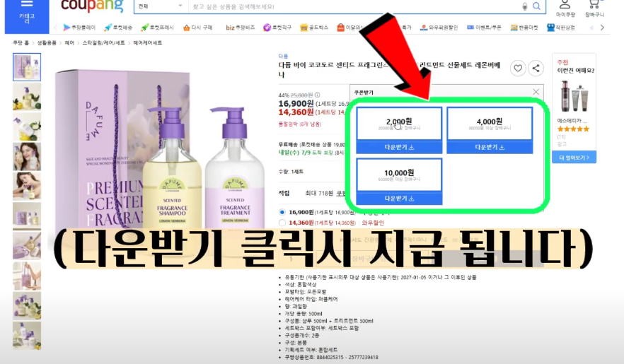This screenshot has width=624, height=364.
Task: Open the 착한상점 nav item
Action: [561, 28]
